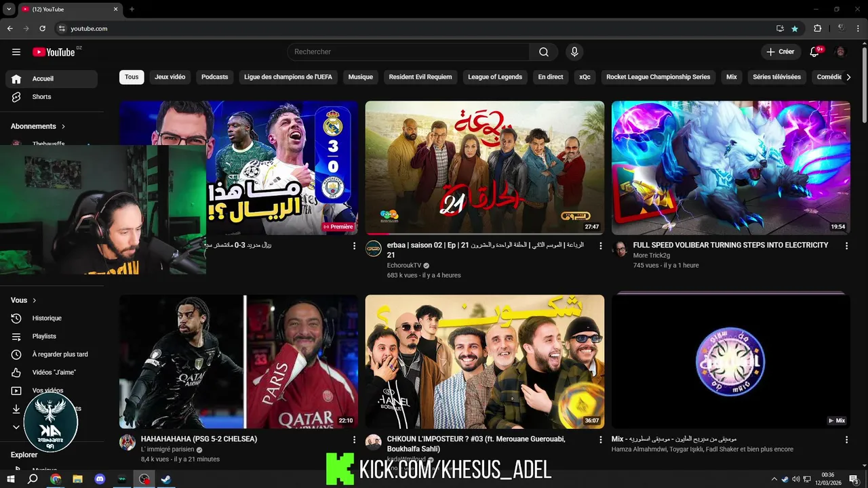Screen dimensions: 868x488
Task: Open Windows taskbar search
Action: 33,479
